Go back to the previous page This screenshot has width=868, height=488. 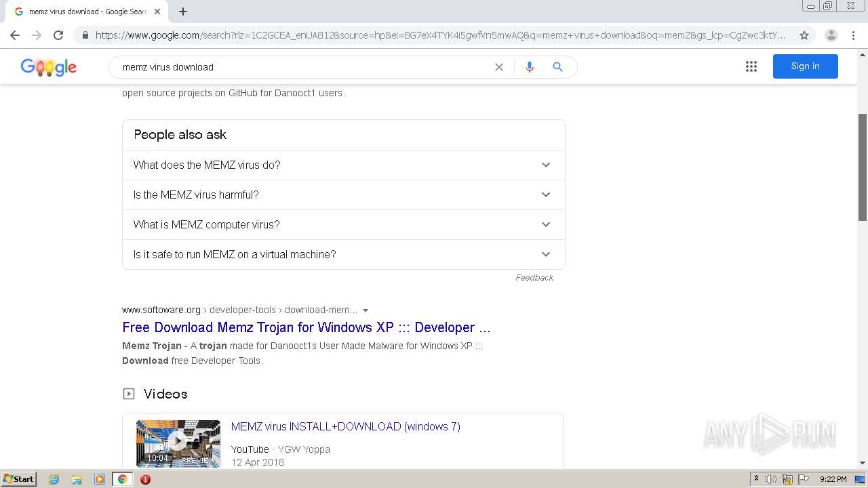(x=15, y=35)
